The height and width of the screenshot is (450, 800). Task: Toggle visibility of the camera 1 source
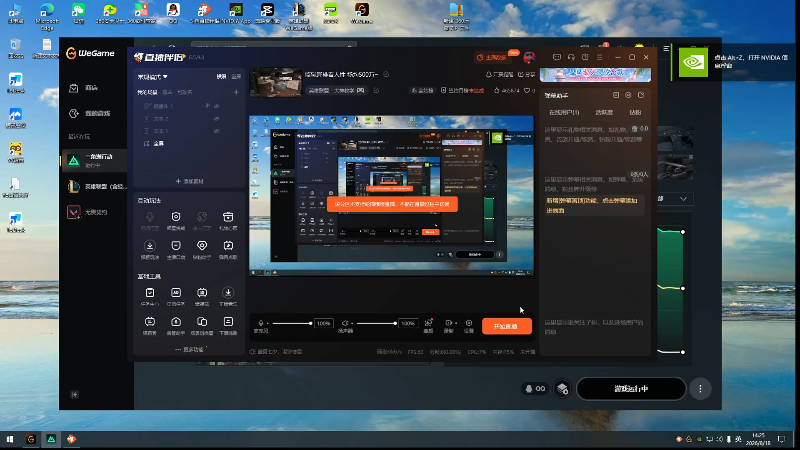coord(217,106)
